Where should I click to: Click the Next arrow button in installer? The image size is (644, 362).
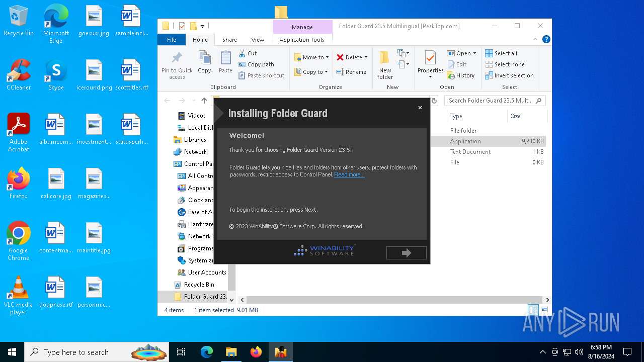(406, 253)
